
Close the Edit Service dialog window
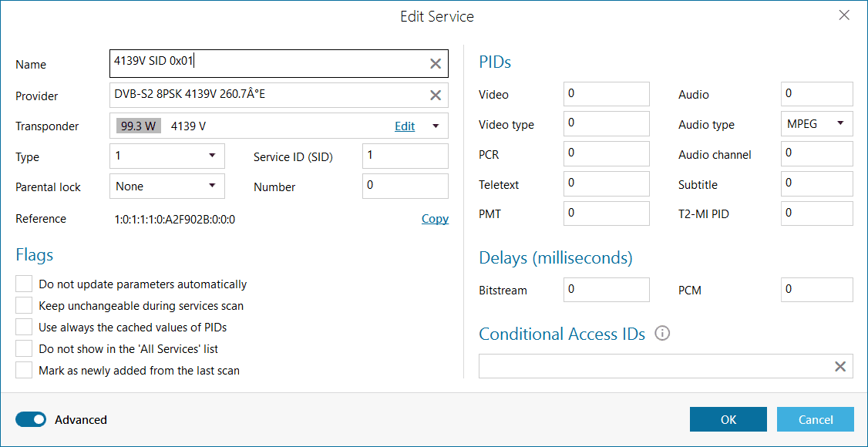(844, 15)
